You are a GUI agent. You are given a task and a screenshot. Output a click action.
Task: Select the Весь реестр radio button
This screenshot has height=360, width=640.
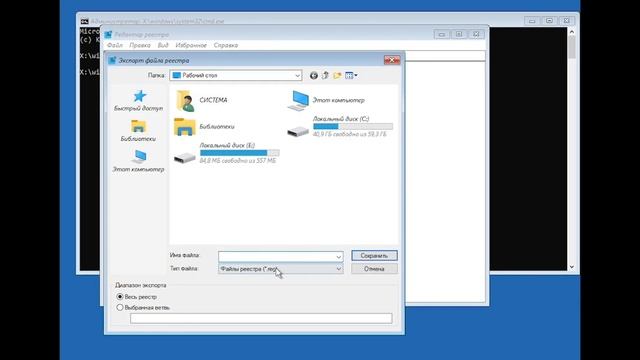coord(120,297)
